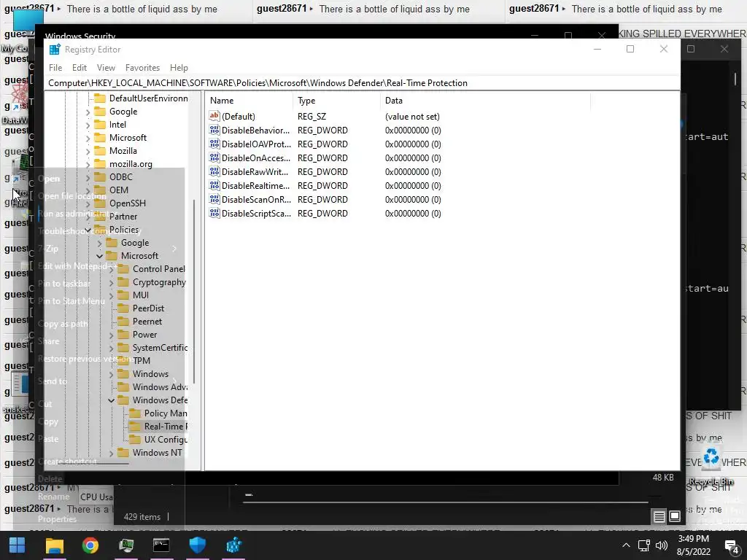
Task: Open the Registry Editor taskbar icon
Action: 233,545
